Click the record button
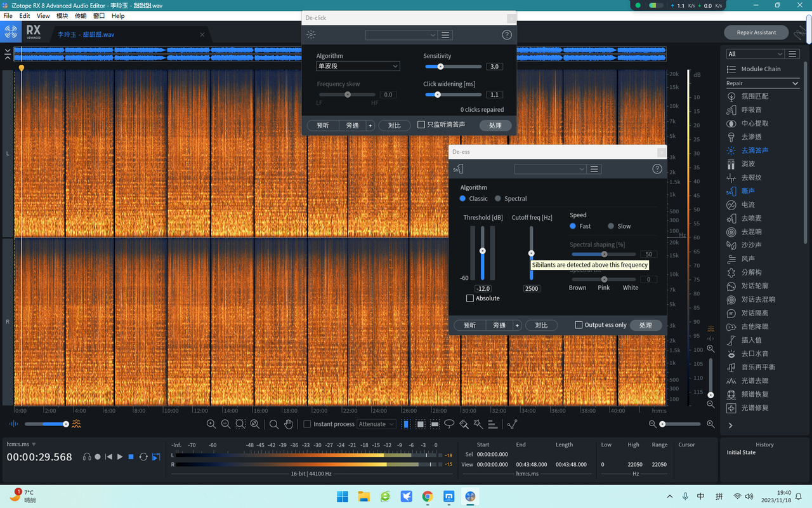 [x=98, y=457]
